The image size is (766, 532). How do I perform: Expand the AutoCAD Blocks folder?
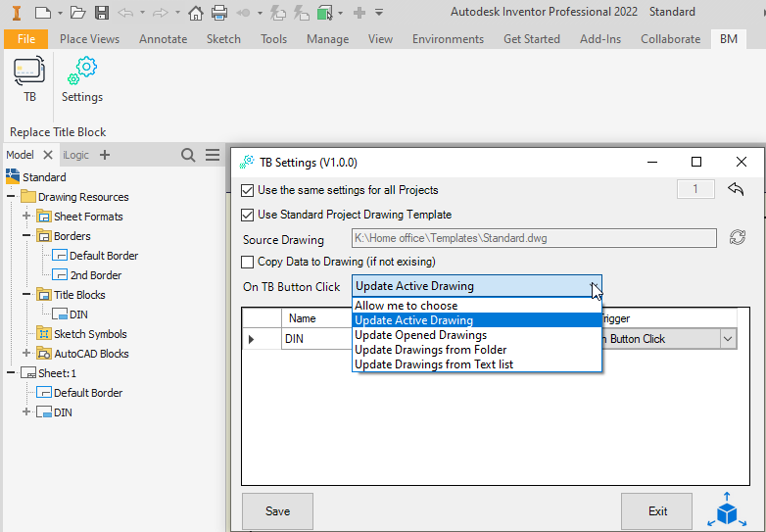pyautogui.click(x=26, y=353)
